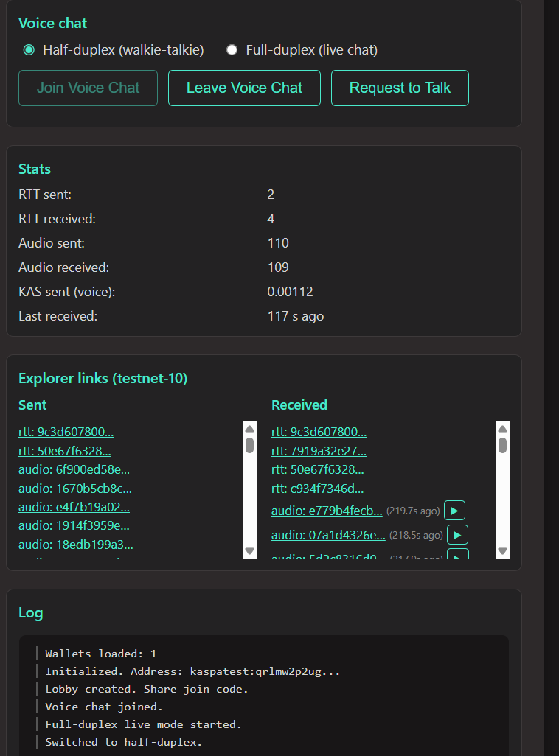This screenshot has height=756, width=559.
Task: Click the Join Voice Chat button
Action: tap(88, 88)
